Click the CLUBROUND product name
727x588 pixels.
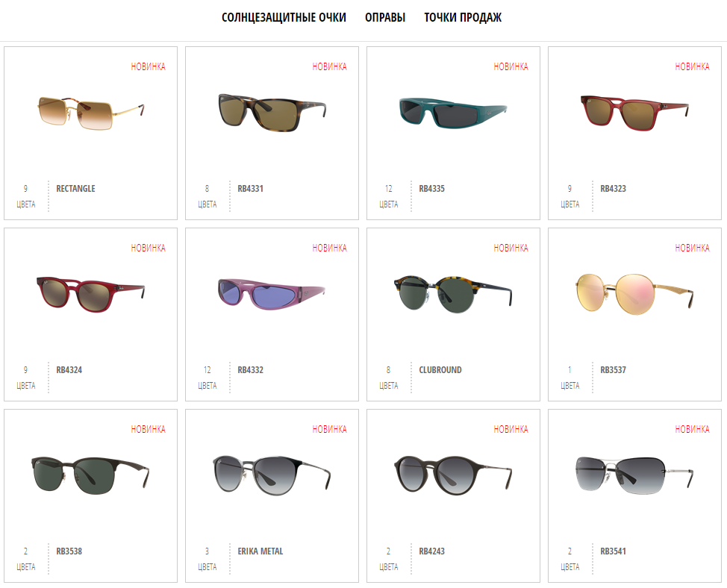click(440, 370)
